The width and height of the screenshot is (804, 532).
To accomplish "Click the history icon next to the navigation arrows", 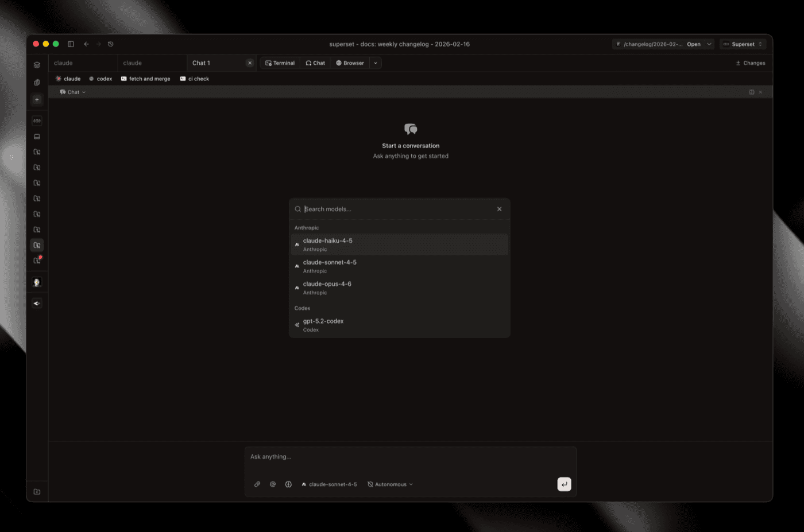I will click(x=110, y=44).
